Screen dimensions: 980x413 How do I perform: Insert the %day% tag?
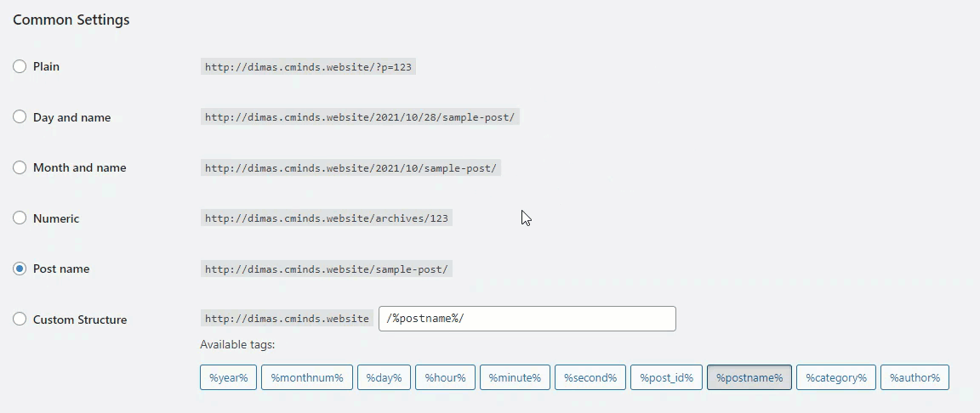click(x=384, y=377)
